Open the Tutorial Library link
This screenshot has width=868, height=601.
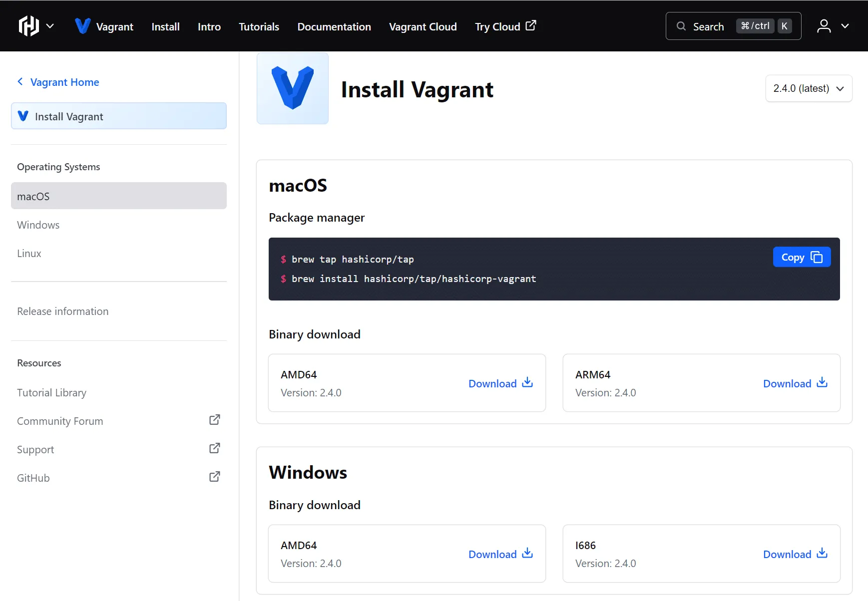(x=51, y=392)
